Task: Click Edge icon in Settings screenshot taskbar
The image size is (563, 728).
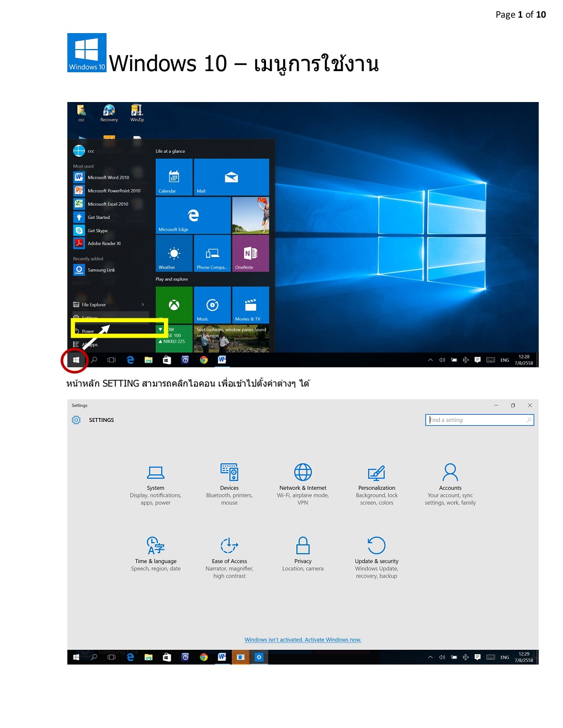Action: (130, 657)
